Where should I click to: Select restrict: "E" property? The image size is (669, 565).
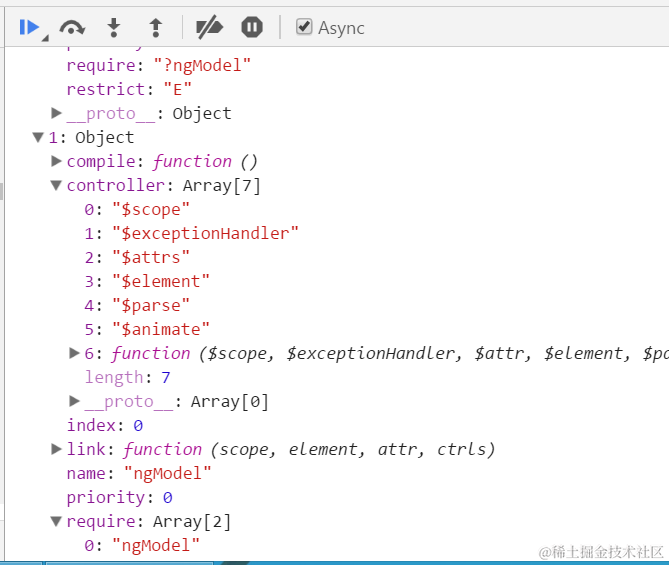(x=129, y=89)
